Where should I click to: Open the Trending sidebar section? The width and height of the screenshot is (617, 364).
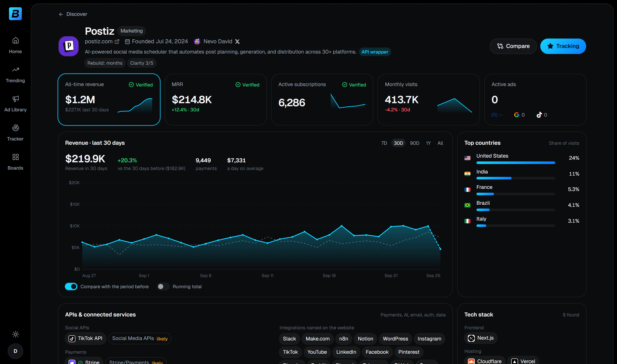pyautogui.click(x=15, y=75)
